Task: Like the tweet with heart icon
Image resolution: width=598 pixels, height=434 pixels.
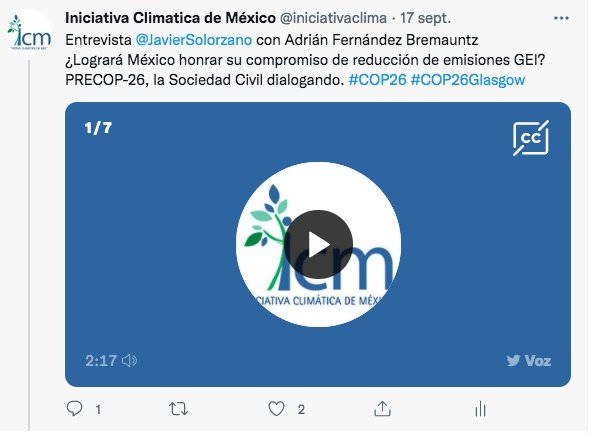Action: pyautogui.click(x=276, y=409)
